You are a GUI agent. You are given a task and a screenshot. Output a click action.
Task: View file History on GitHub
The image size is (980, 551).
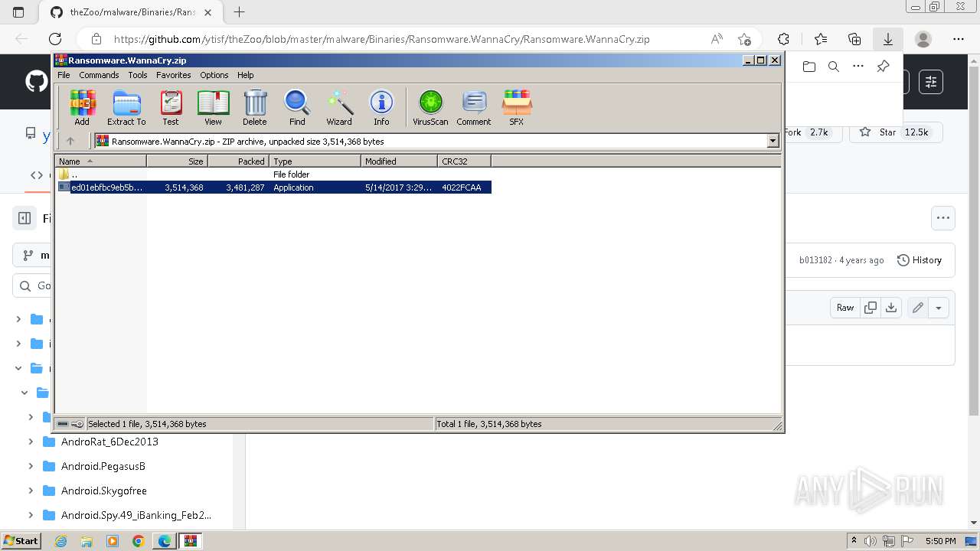(919, 260)
